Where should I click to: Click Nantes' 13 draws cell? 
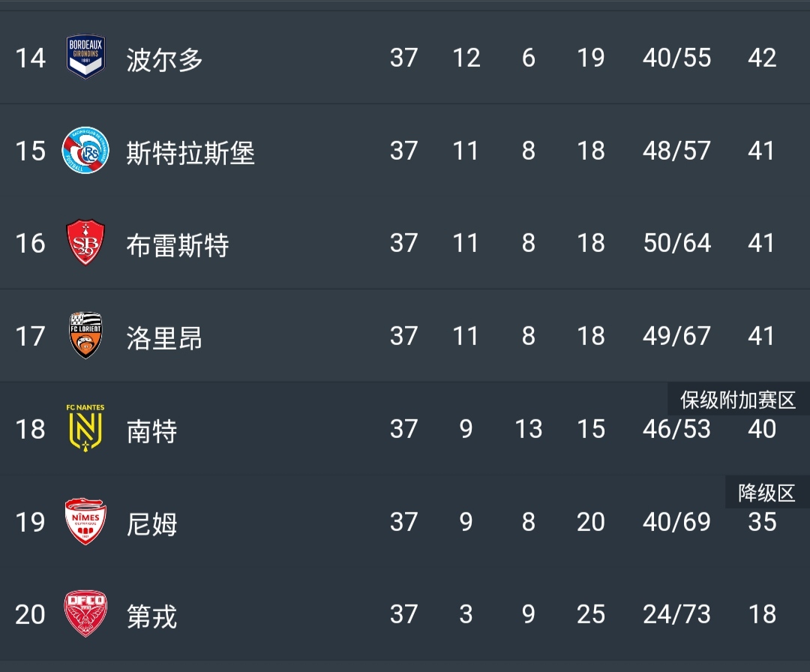point(528,429)
